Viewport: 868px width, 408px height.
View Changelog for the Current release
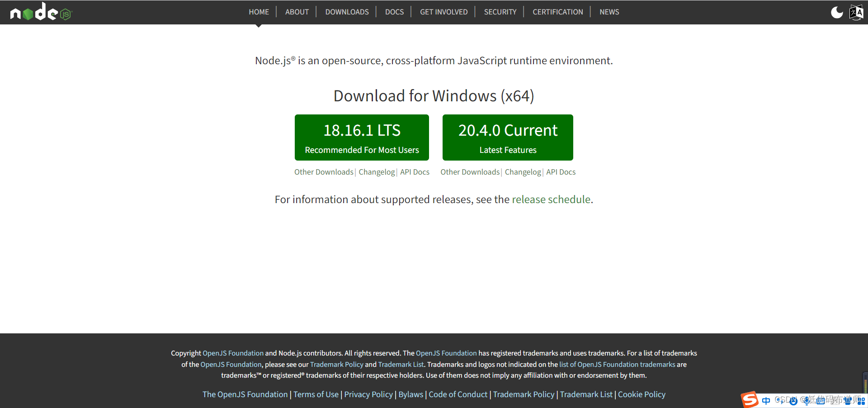click(x=523, y=172)
